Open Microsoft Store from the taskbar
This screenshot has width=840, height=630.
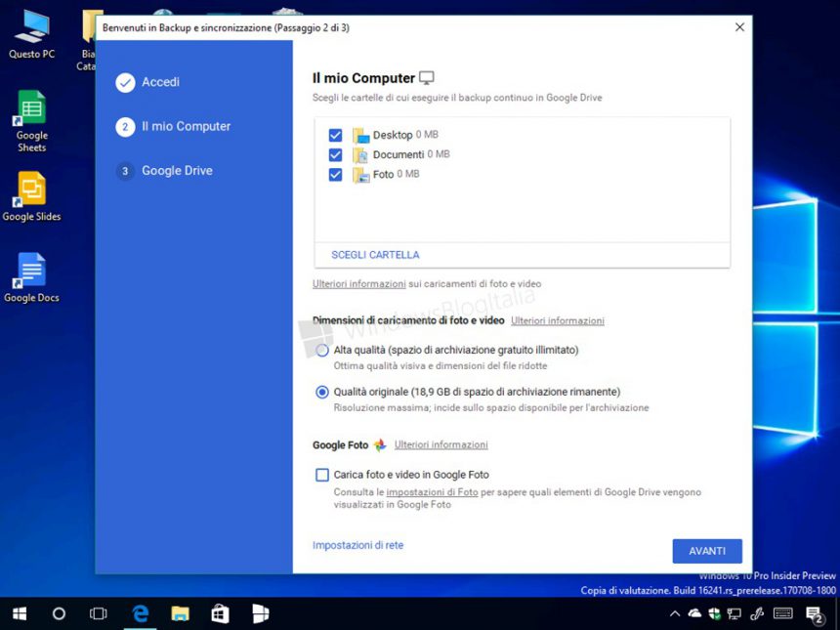pyautogui.click(x=220, y=613)
